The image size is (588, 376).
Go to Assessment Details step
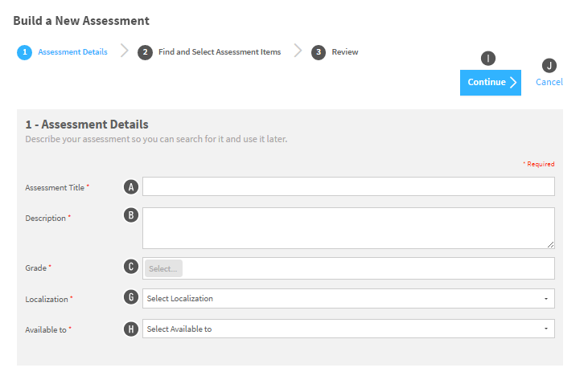pyautogui.click(x=72, y=52)
